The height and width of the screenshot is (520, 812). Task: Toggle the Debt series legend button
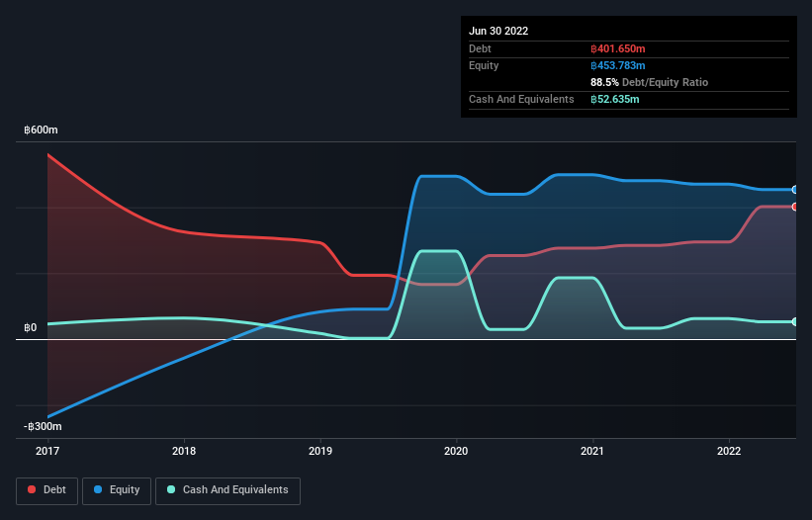pos(46,490)
